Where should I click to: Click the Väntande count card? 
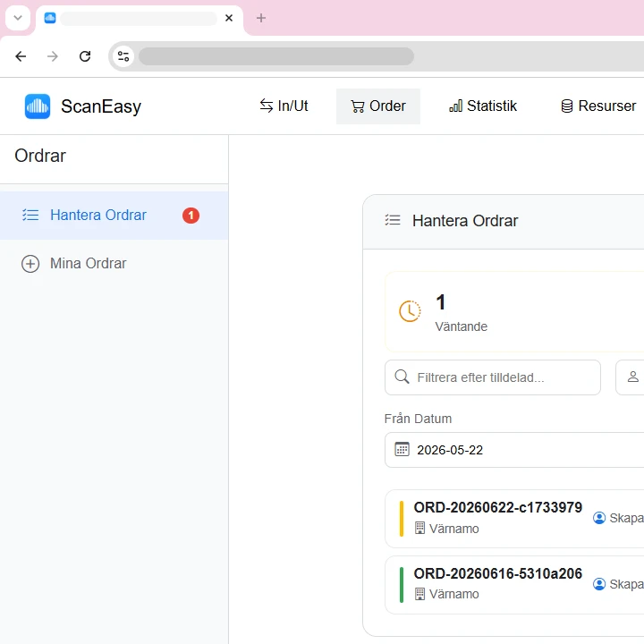pos(514,311)
